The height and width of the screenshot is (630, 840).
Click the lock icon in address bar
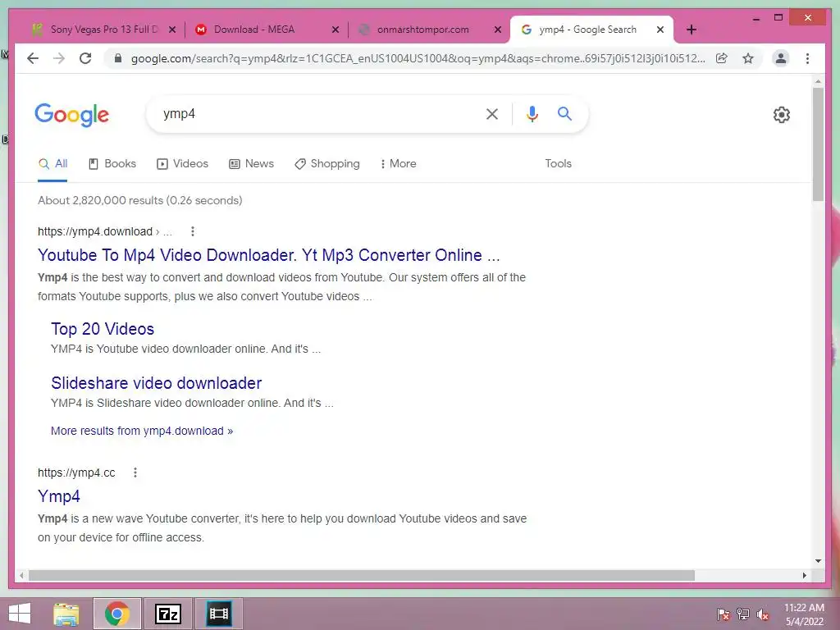(118, 58)
